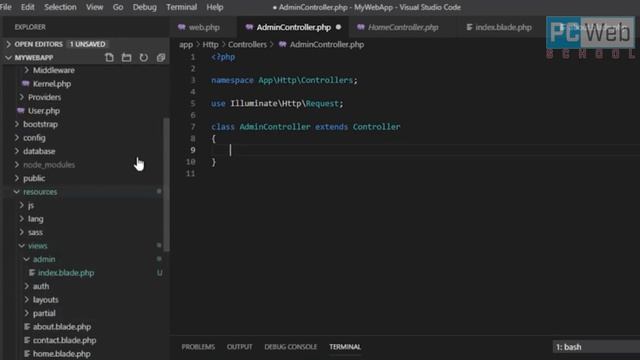Screen dimensions: 640x360
Task: Open home.blade.php from the explorer
Action: click(62, 353)
